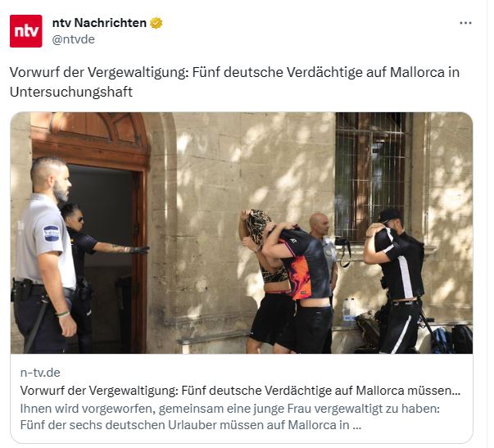Screen dimensions: 494x448
Task: Click the tweet text about Mallorca Untersuchungshaft
Action: (x=235, y=82)
